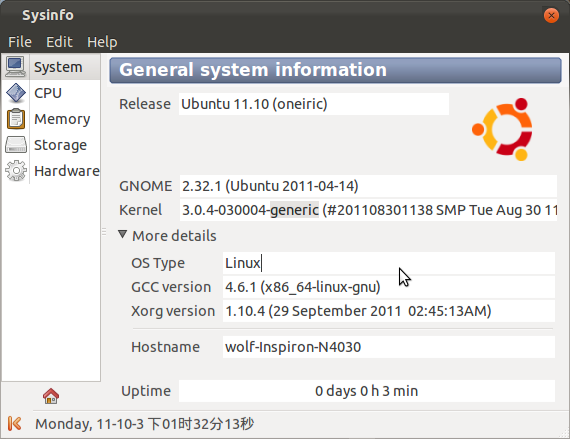Click the Uptime value field
The image size is (570, 439).
pos(367,391)
